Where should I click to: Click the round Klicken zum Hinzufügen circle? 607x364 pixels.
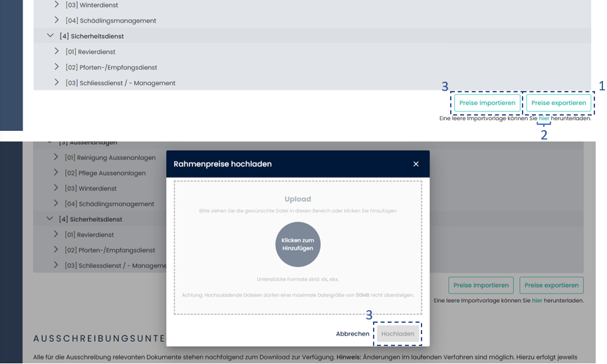(x=298, y=244)
